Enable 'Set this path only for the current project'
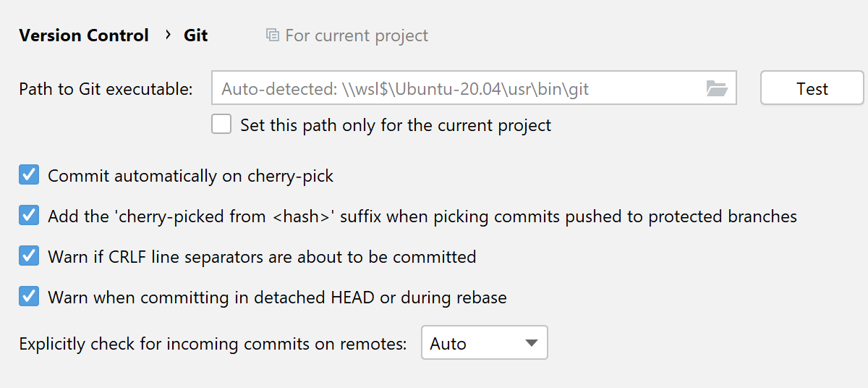The image size is (868, 388). pos(221,125)
